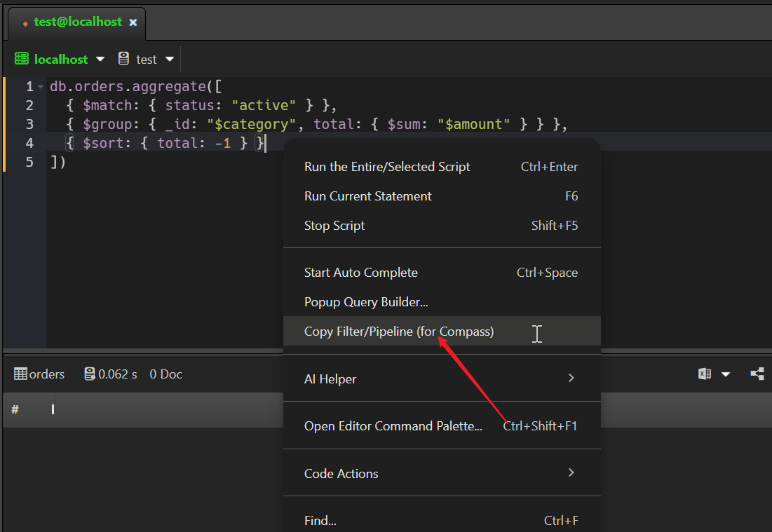
Task: Click the test database icon
Action: pos(123,59)
